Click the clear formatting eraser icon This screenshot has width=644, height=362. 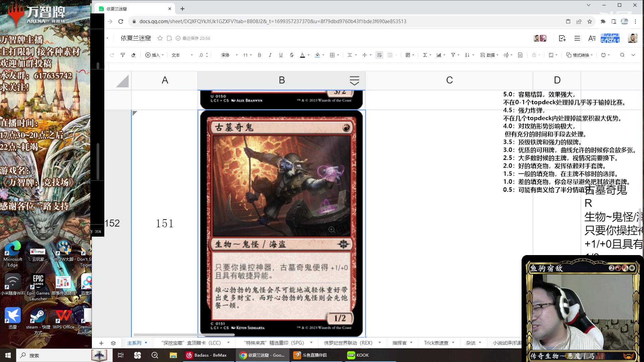coord(133,55)
